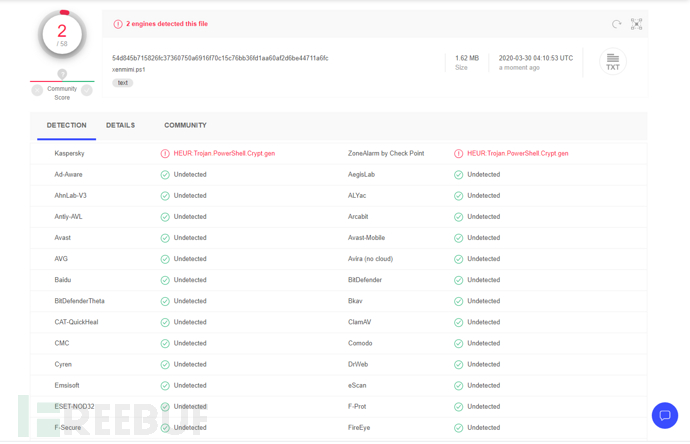Open the chat bubble widget
Screen dimensions: 690x444
pyautogui.click(x=665, y=415)
